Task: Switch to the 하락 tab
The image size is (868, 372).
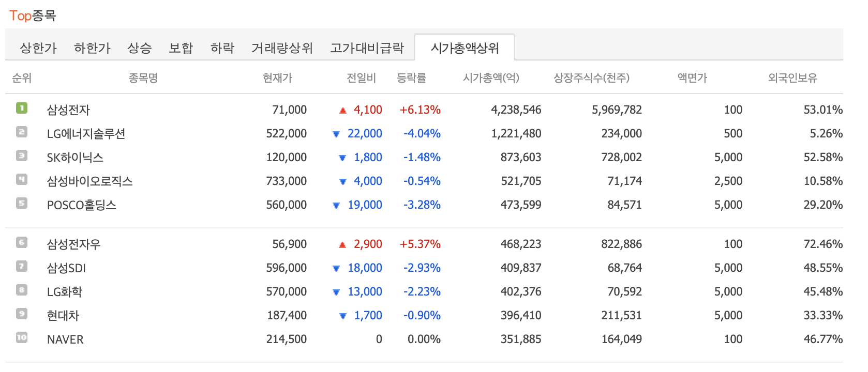Action: click(x=222, y=48)
